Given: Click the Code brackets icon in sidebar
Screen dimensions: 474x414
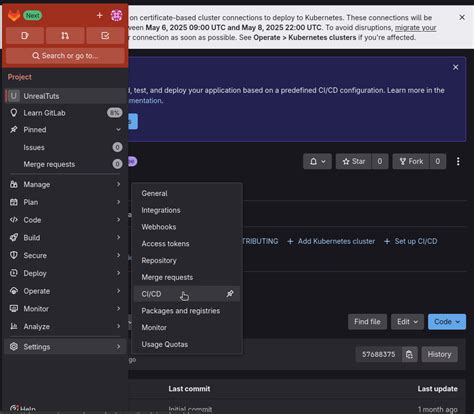Looking at the screenshot, I should tap(14, 220).
